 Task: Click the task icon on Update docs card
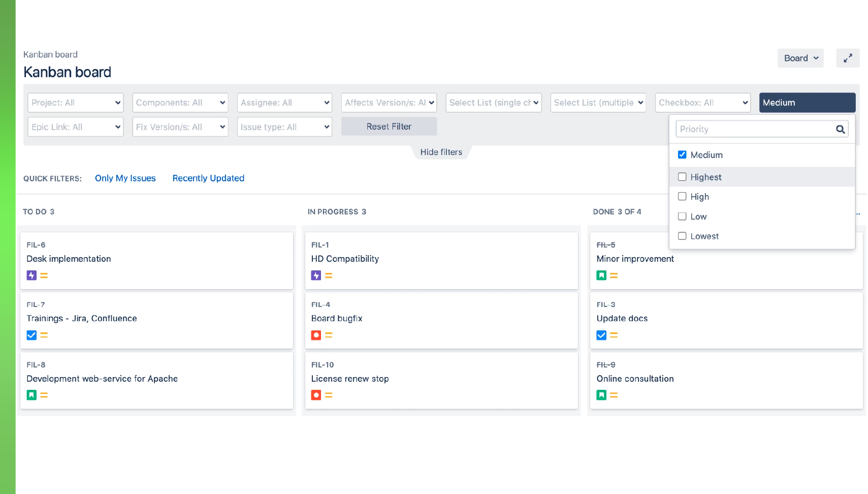(601, 335)
